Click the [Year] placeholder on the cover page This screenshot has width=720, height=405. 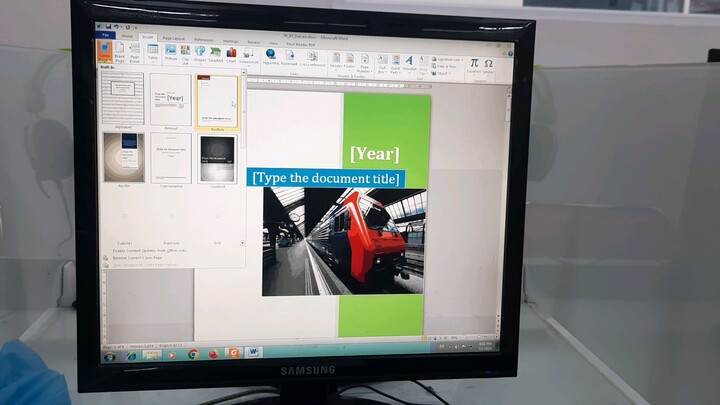tap(375, 154)
